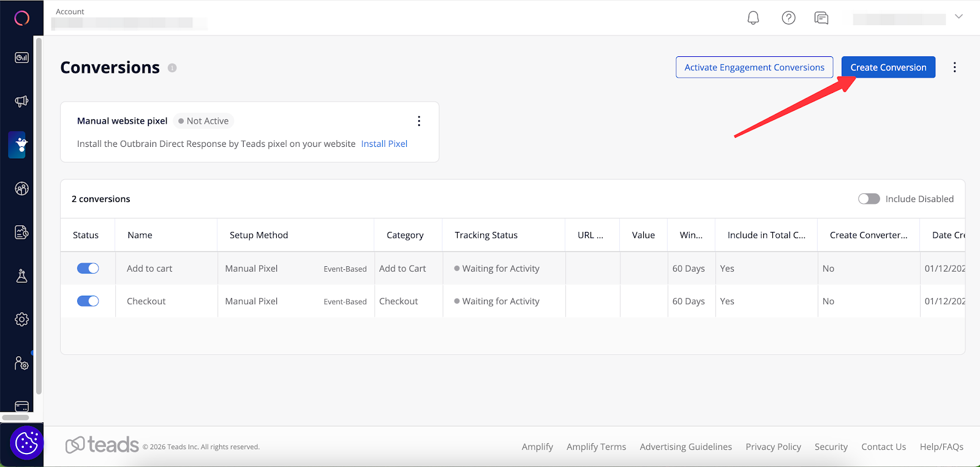Open the Manual website pixel options menu
The width and height of the screenshot is (980, 467).
419,121
